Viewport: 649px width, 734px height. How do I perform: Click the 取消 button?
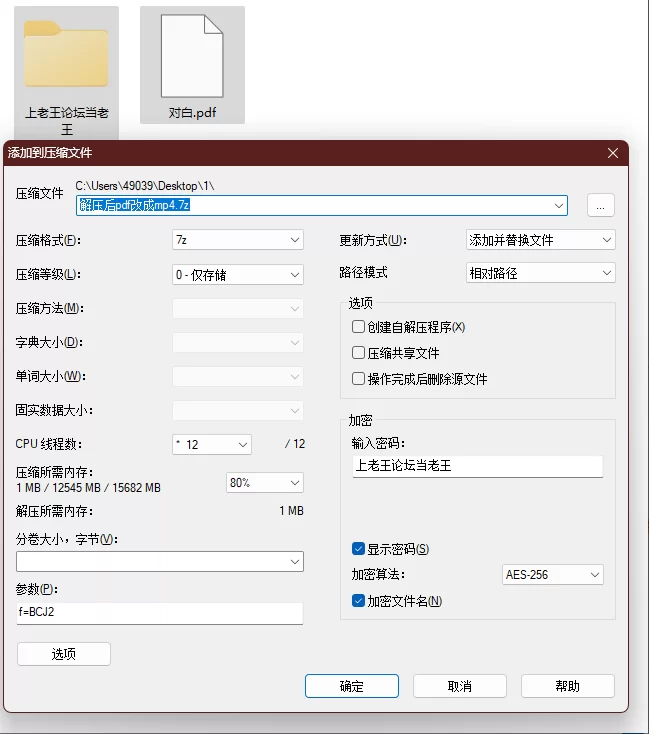click(459, 686)
